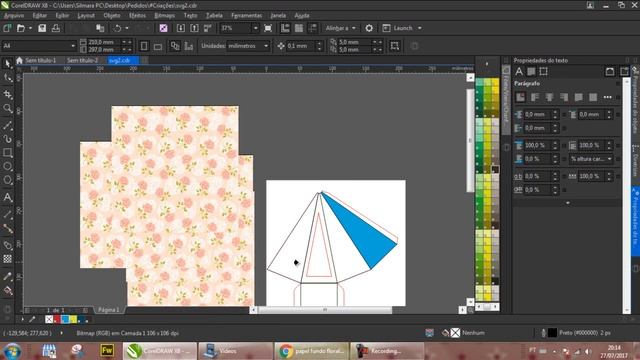
Task: Click the nudge distance 0,1 mm field
Action: (x=301, y=46)
